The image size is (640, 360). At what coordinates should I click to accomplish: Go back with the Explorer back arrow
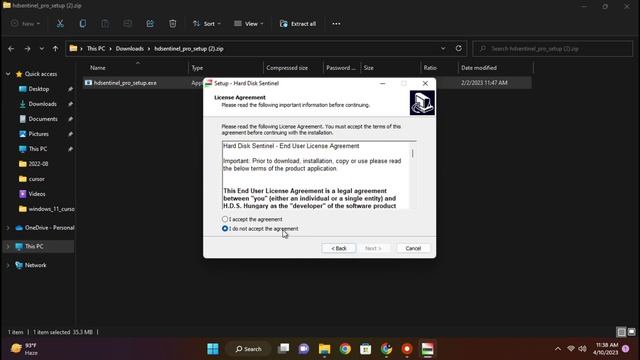(x=11, y=49)
